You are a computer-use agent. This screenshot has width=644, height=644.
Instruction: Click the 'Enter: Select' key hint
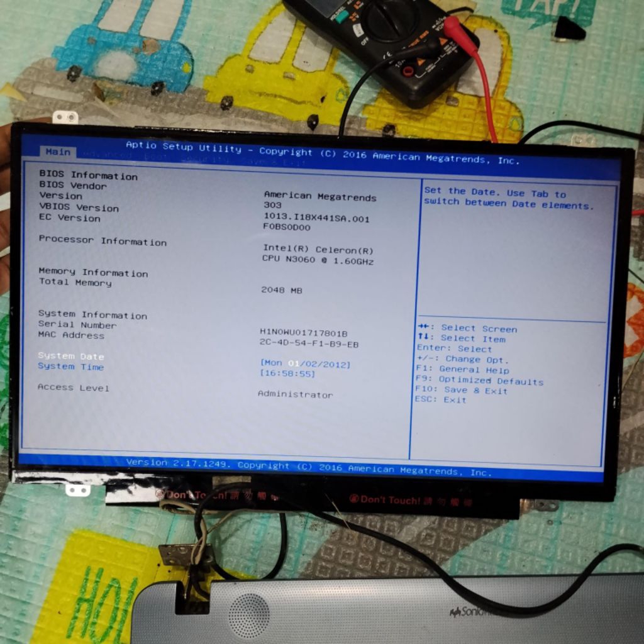(x=454, y=348)
